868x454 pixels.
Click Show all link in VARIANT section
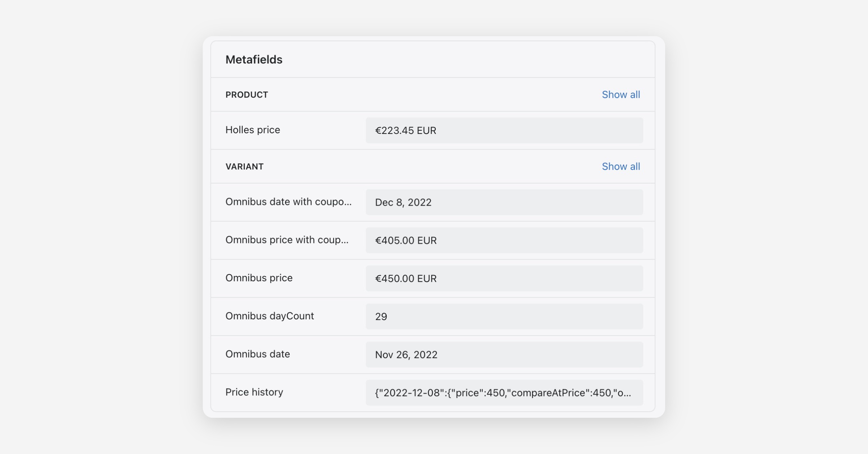(621, 166)
